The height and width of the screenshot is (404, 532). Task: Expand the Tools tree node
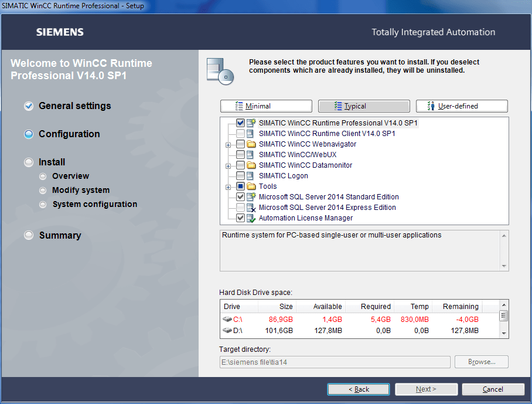pyautogui.click(x=228, y=186)
